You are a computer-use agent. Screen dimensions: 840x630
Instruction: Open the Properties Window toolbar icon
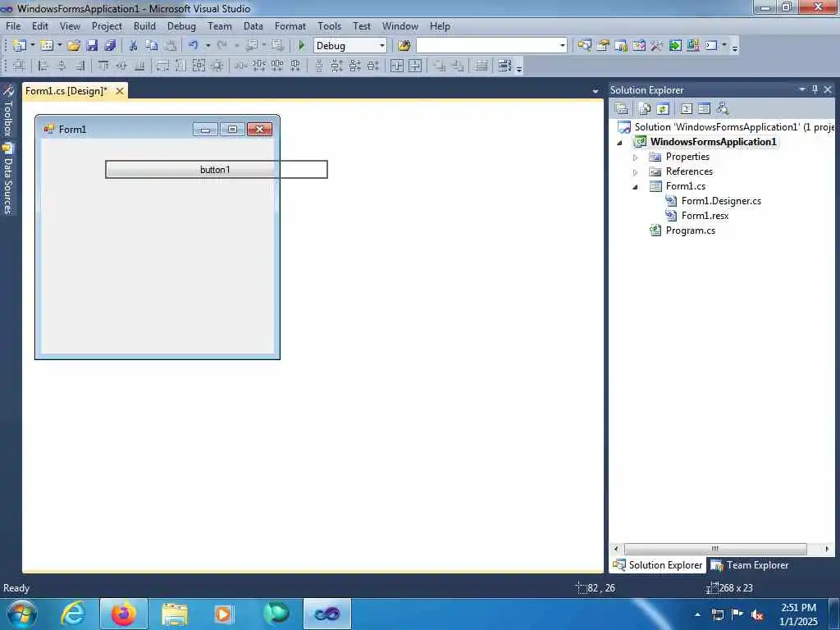603,46
